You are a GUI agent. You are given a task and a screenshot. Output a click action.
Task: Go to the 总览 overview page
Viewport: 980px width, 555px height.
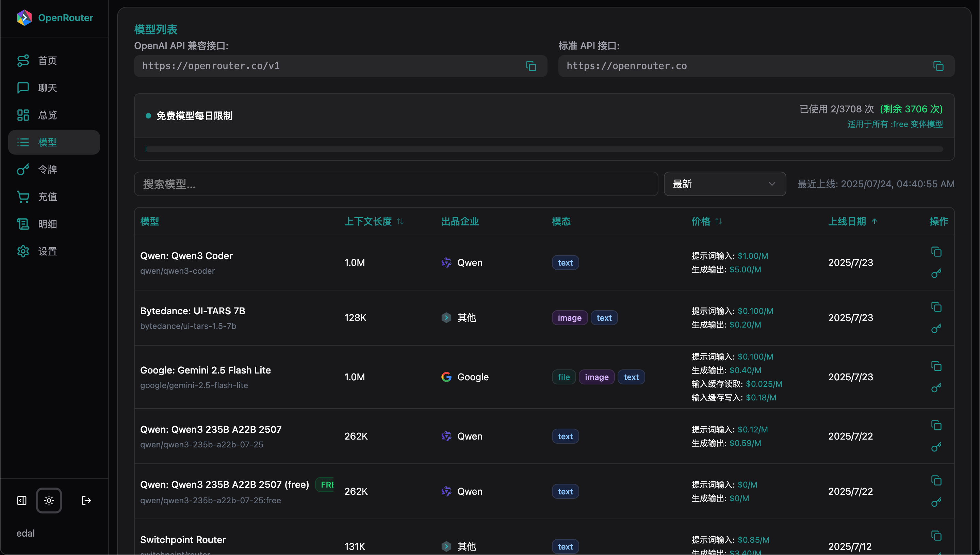coord(54,115)
